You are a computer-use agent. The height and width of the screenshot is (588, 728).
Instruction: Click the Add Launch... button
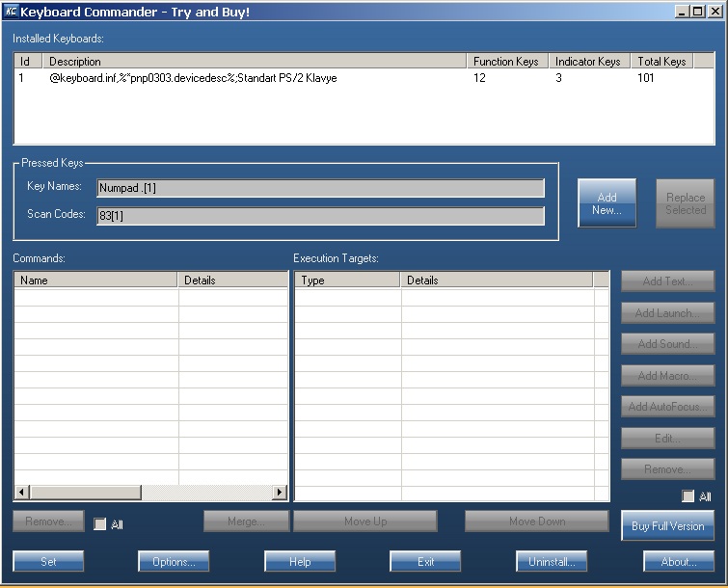pyautogui.click(x=667, y=313)
